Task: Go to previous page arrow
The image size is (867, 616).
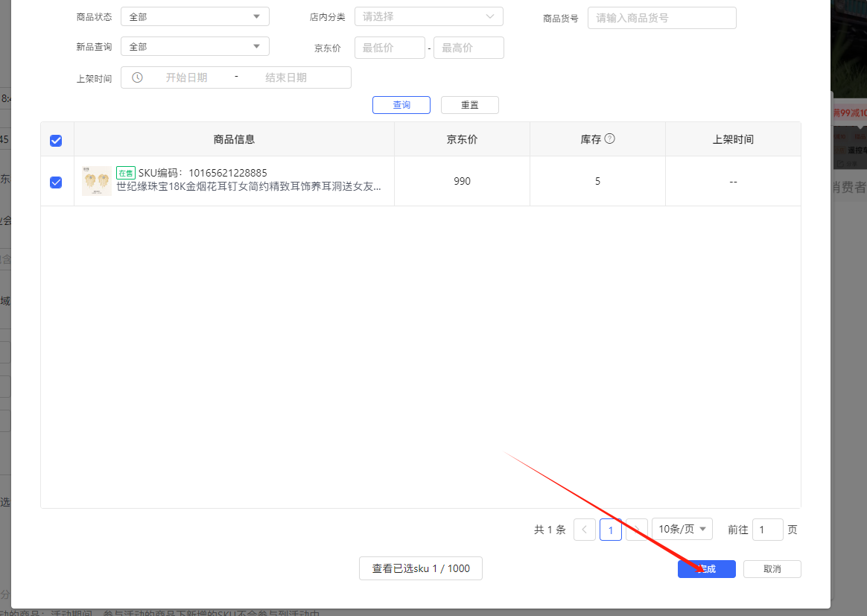Action: click(584, 530)
